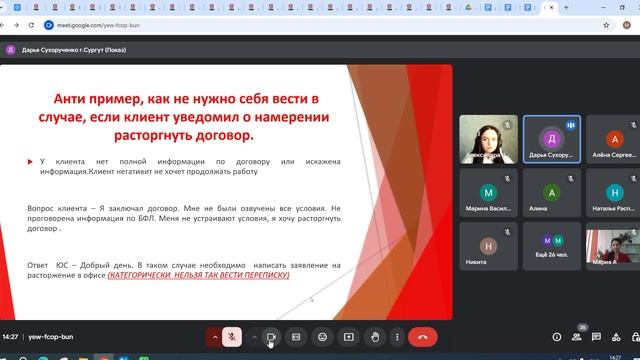Click the muted mic icon on Никита's tile
Screen dimensions: 640x360
(x=507, y=232)
